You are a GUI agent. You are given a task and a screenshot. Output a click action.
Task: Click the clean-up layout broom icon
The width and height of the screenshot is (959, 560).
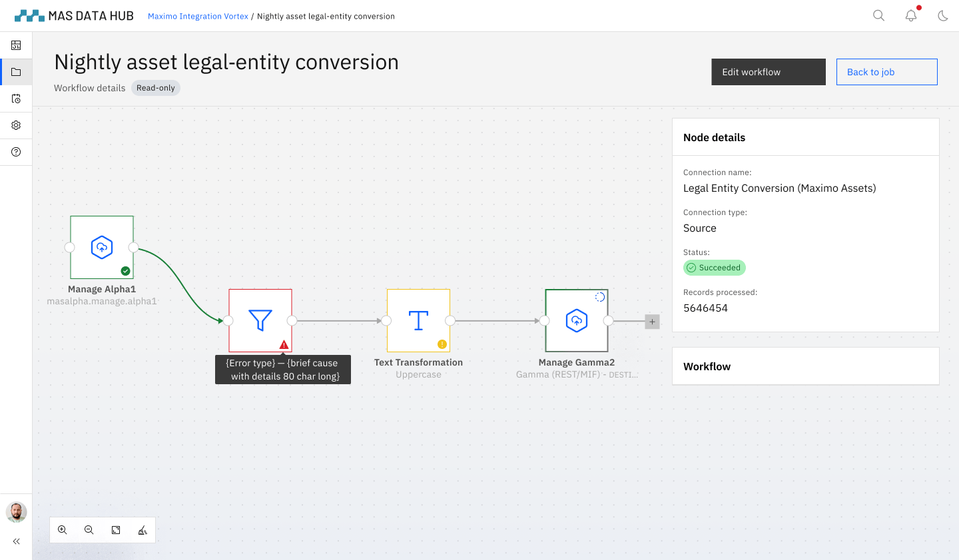[x=143, y=530]
